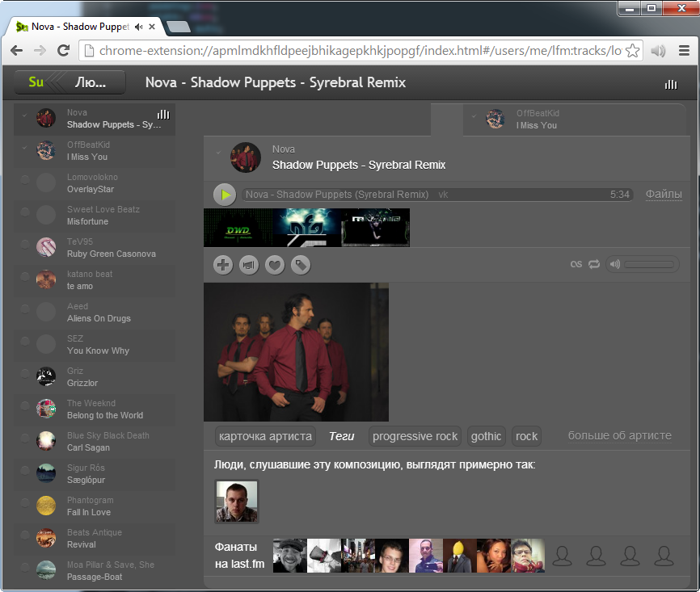Expand больше об артисте link
This screenshot has width=700, height=592.
pos(620,435)
